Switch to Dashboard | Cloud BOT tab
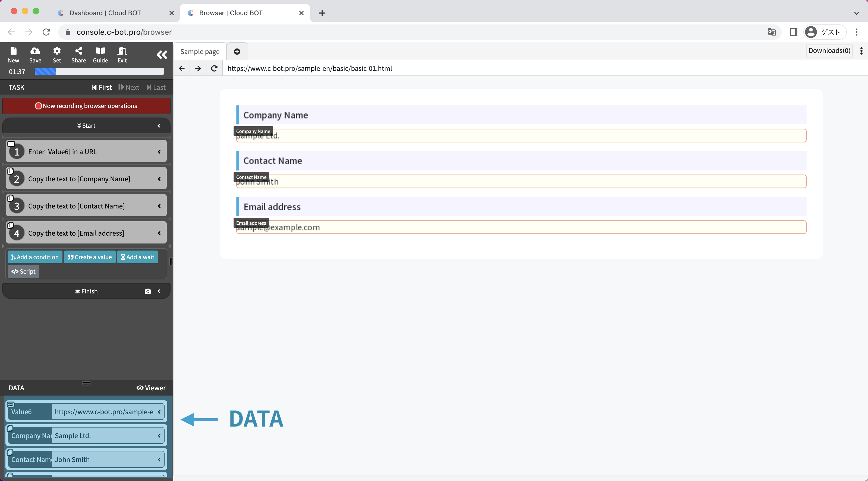868x481 pixels. click(x=105, y=13)
